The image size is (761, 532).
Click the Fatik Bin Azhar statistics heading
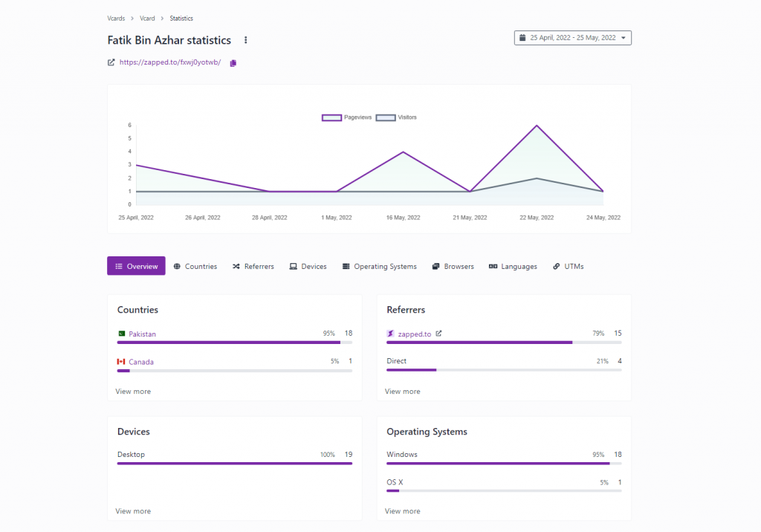[169, 40]
